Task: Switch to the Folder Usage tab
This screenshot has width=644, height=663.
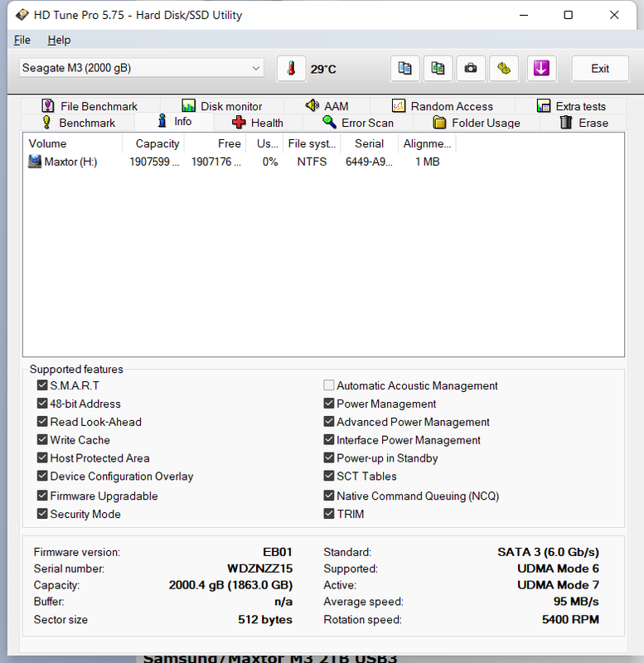Action: tap(476, 123)
